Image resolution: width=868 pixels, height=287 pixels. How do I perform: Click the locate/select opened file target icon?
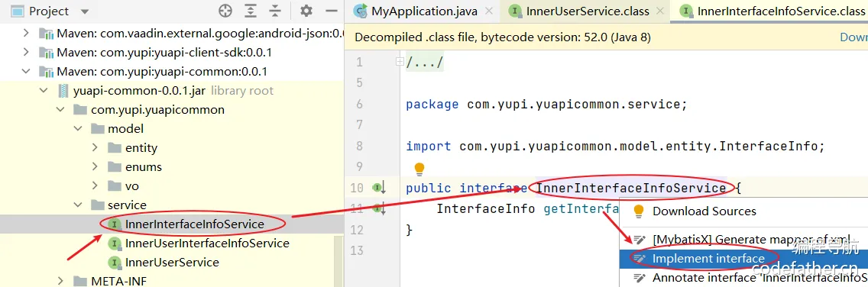click(225, 11)
